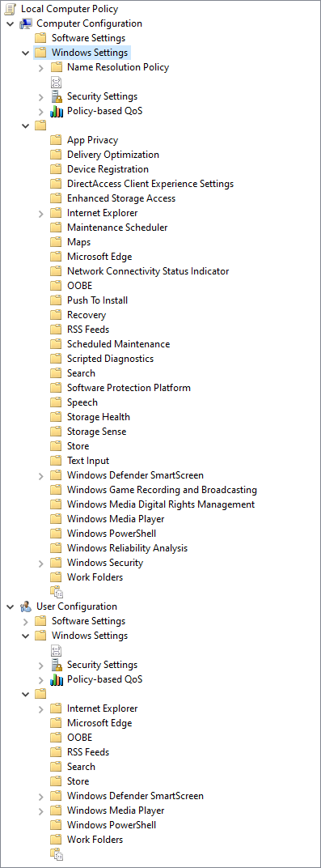
Task: Expand Security Settings under User Configuration
Action: 41,665
